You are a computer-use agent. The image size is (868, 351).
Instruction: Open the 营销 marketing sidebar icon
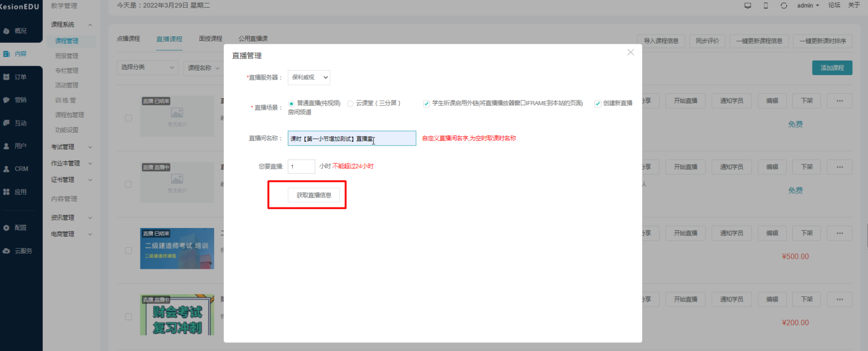[x=7, y=100]
